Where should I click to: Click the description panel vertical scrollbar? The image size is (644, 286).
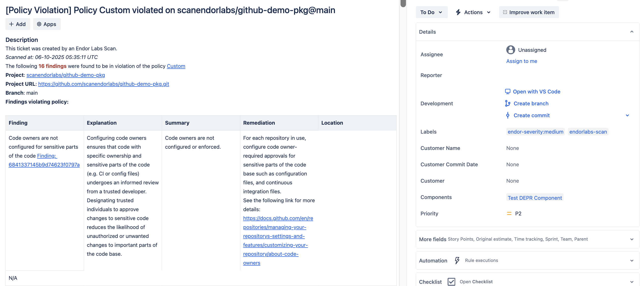403,3
